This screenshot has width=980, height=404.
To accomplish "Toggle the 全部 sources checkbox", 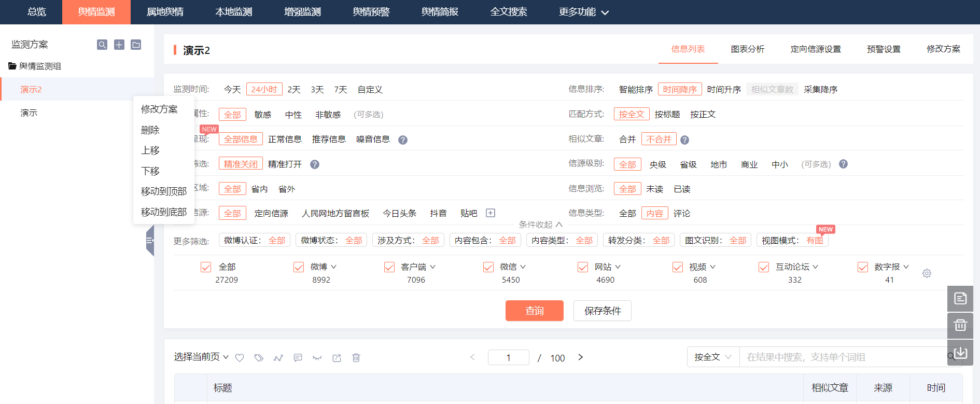I will (x=206, y=267).
